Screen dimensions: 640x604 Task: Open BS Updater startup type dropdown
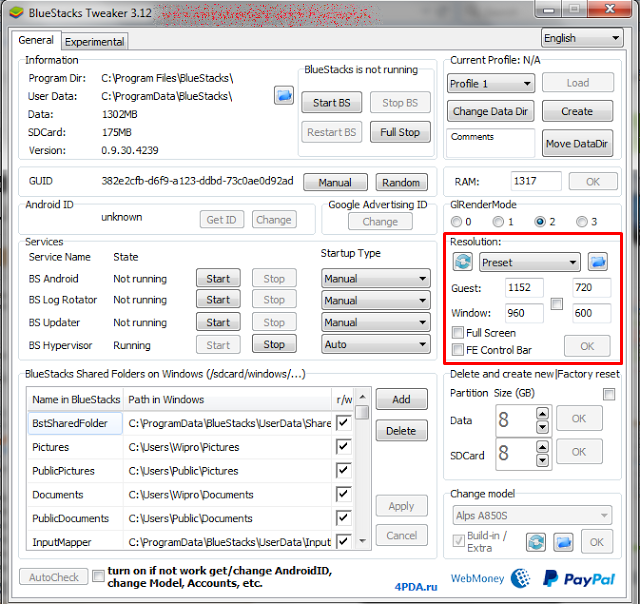376,322
